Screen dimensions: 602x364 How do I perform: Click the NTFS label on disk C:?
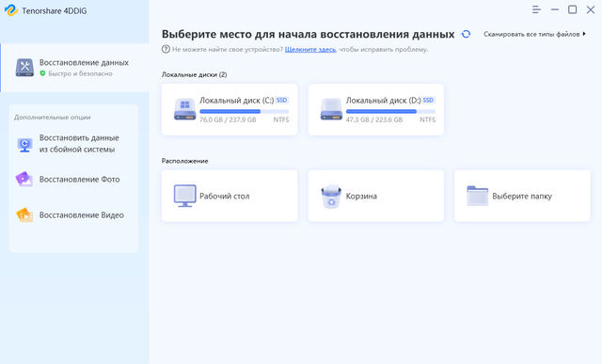(x=281, y=119)
